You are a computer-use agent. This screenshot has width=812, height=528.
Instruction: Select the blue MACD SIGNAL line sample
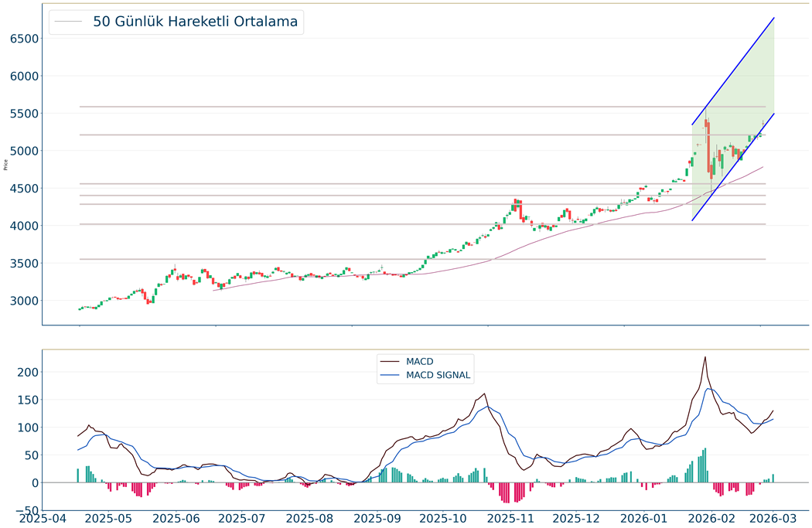tap(390, 376)
